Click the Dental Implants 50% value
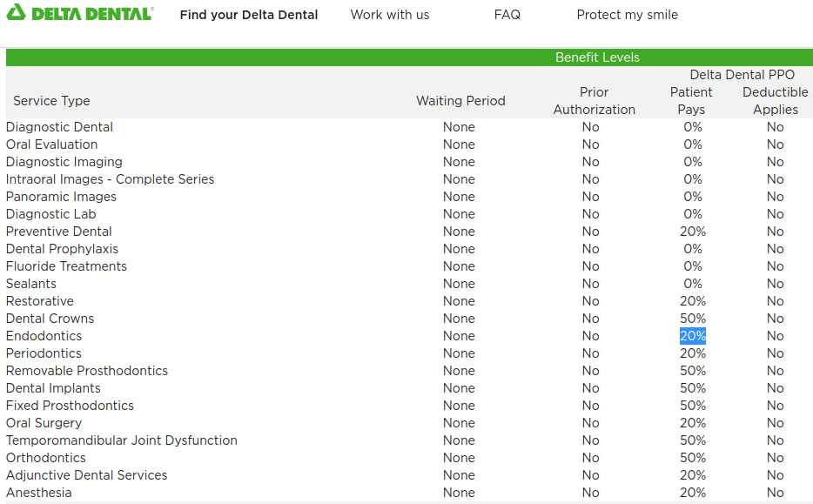 point(693,388)
